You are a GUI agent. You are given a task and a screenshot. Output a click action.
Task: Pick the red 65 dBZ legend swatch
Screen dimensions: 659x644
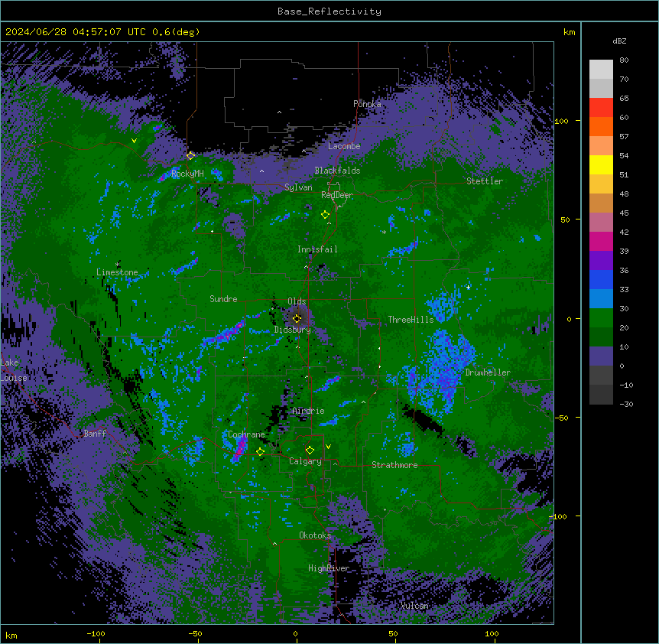601,108
